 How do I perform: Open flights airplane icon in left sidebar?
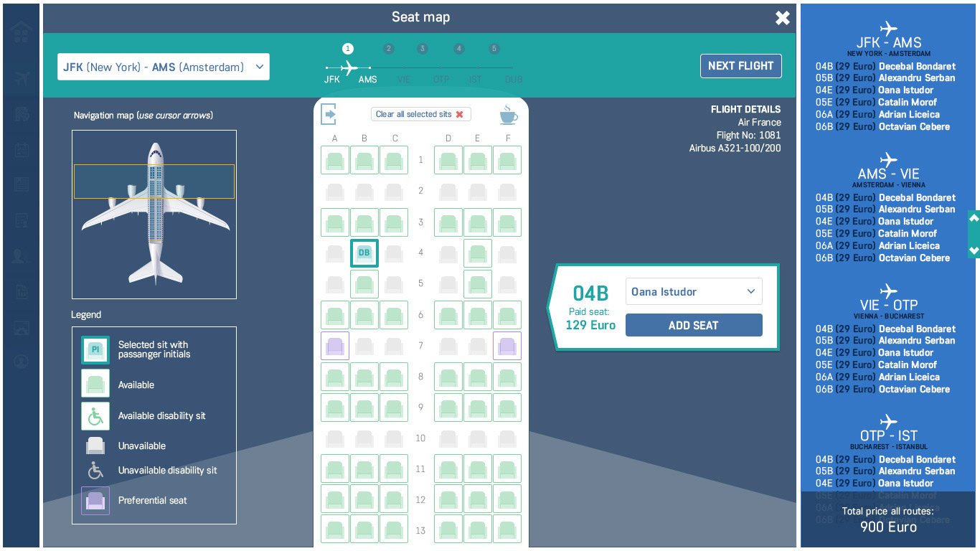(21, 78)
